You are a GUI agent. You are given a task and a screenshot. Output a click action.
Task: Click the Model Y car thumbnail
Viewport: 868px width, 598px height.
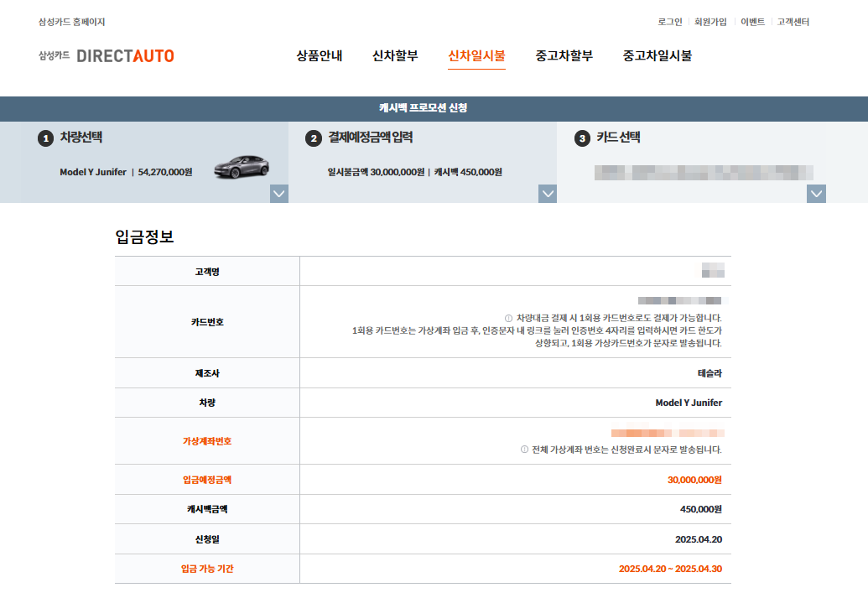[x=242, y=167]
